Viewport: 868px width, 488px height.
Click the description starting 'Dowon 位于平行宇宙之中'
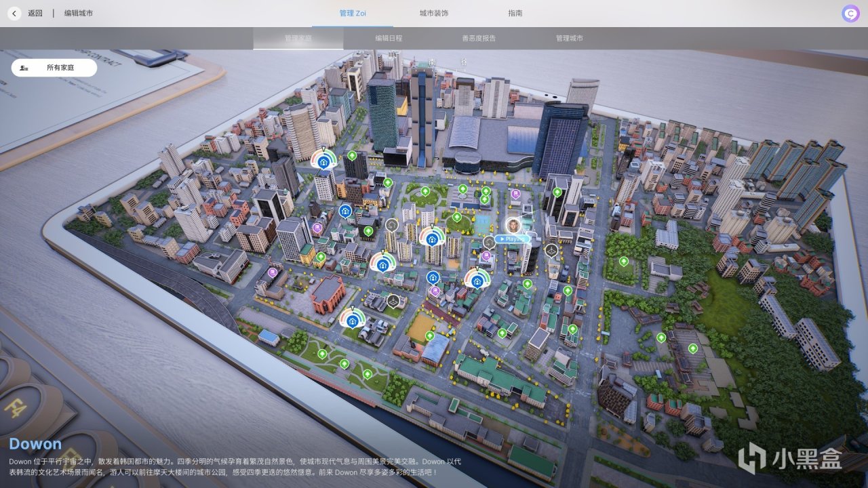tap(235, 466)
